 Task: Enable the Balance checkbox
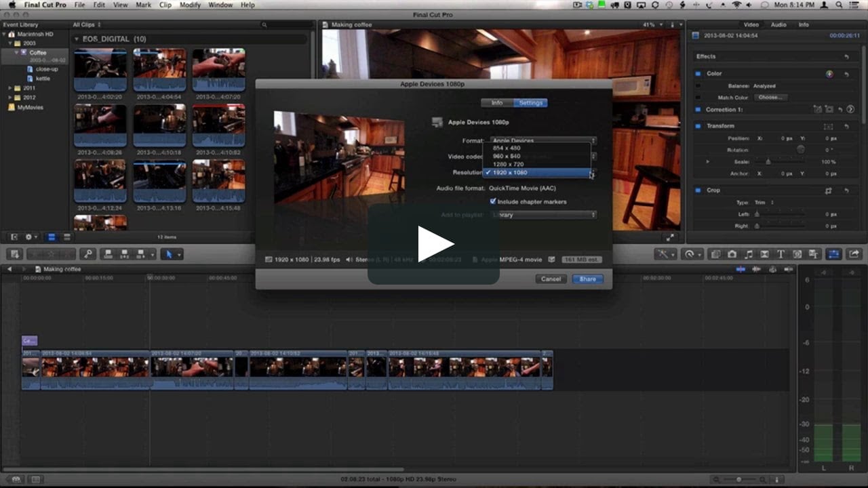[698, 86]
